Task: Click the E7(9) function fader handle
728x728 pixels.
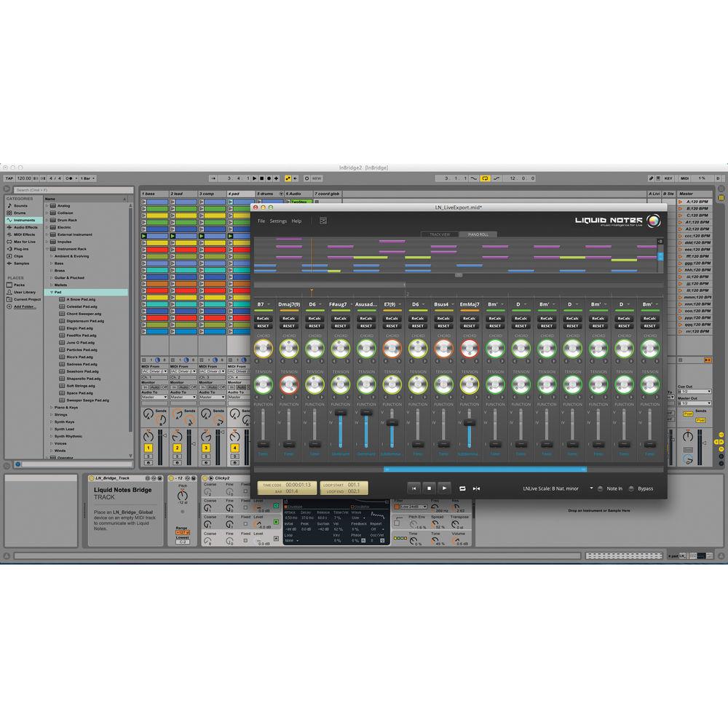Action: pos(392,422)
